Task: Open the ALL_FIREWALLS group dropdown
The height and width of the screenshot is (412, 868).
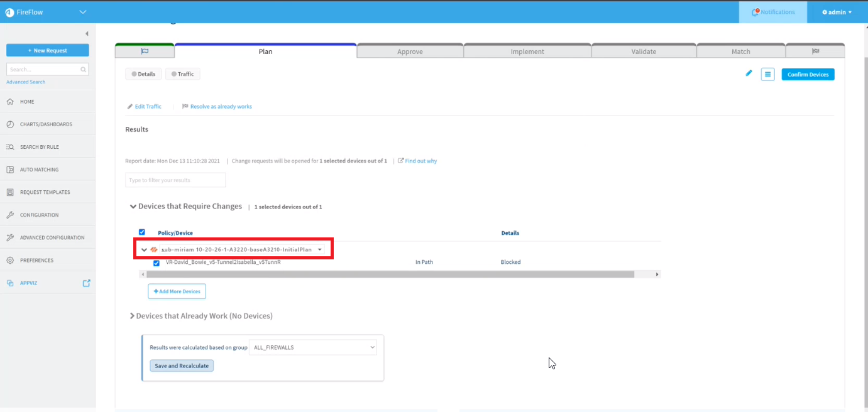Action: tap(313, 347)
